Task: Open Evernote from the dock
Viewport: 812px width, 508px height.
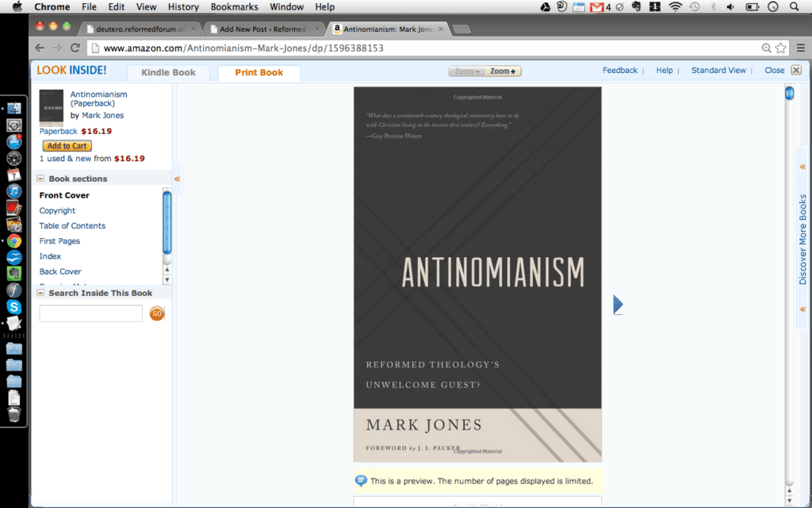Action: pyautogui.click(x=14, y=274)
